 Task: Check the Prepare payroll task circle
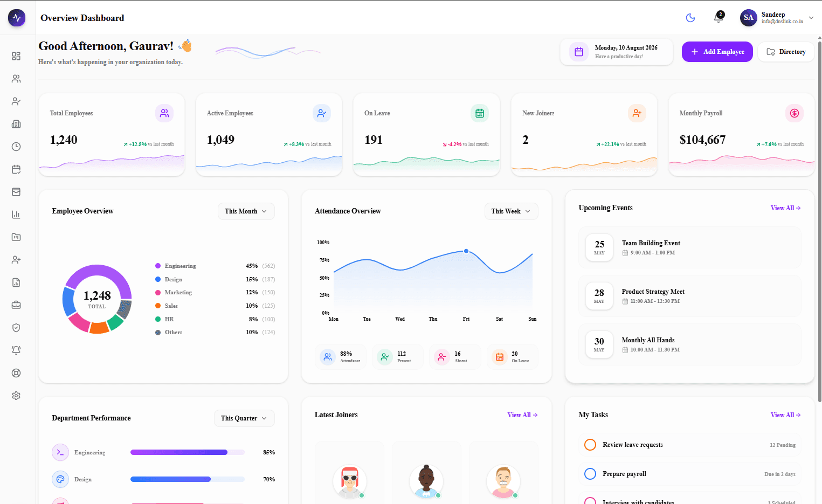coord(590,474)
